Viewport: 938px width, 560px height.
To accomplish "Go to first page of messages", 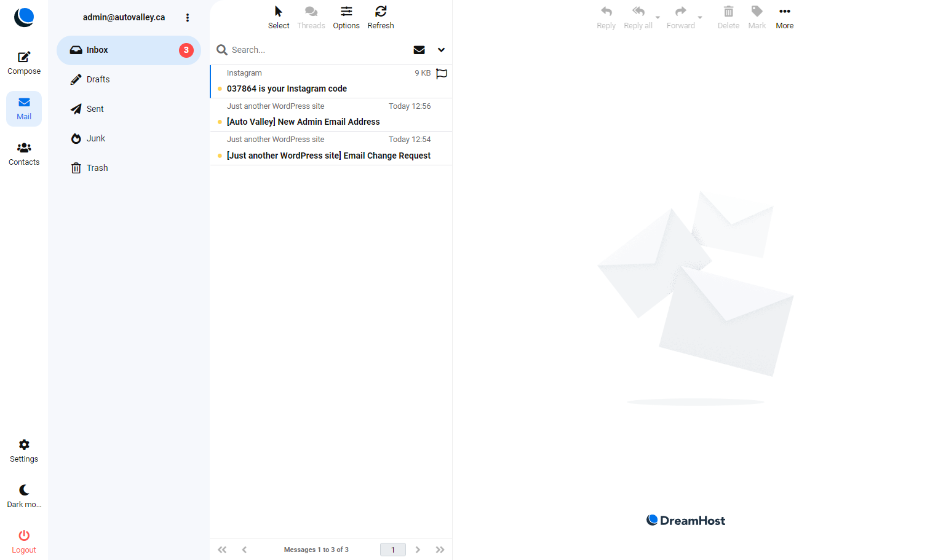I will coord(222,550).
